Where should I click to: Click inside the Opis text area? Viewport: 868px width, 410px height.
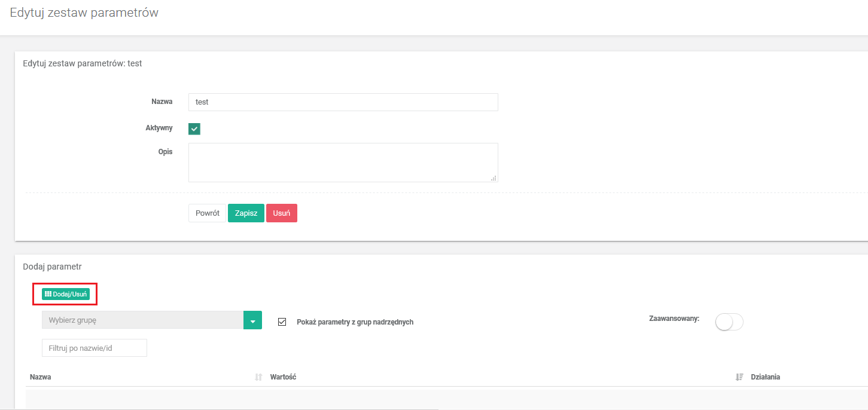343,162
